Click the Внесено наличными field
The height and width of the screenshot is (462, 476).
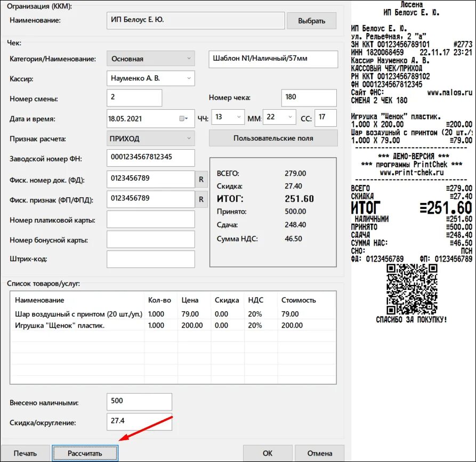139,402
